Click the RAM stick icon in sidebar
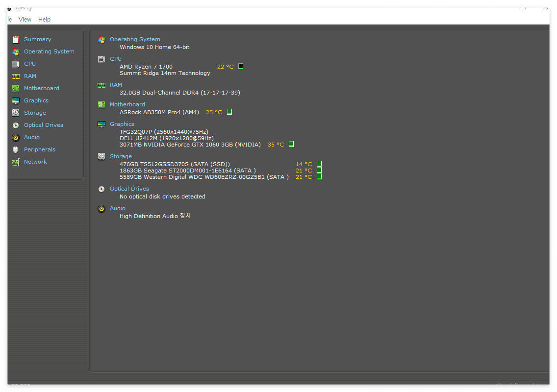Image resolution: width=557 pixels, height=392 pixels. click(x=16, y=76)
